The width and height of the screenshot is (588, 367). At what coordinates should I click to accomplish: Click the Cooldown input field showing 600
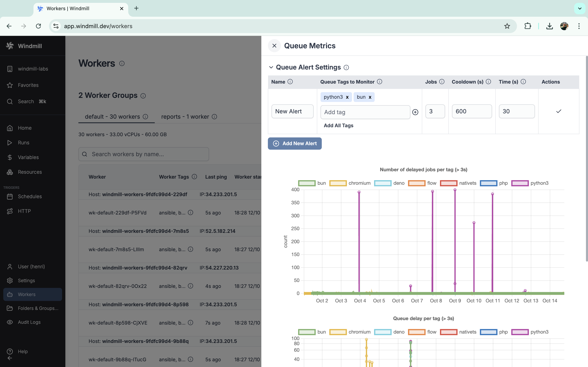click(x=472, y=111)
